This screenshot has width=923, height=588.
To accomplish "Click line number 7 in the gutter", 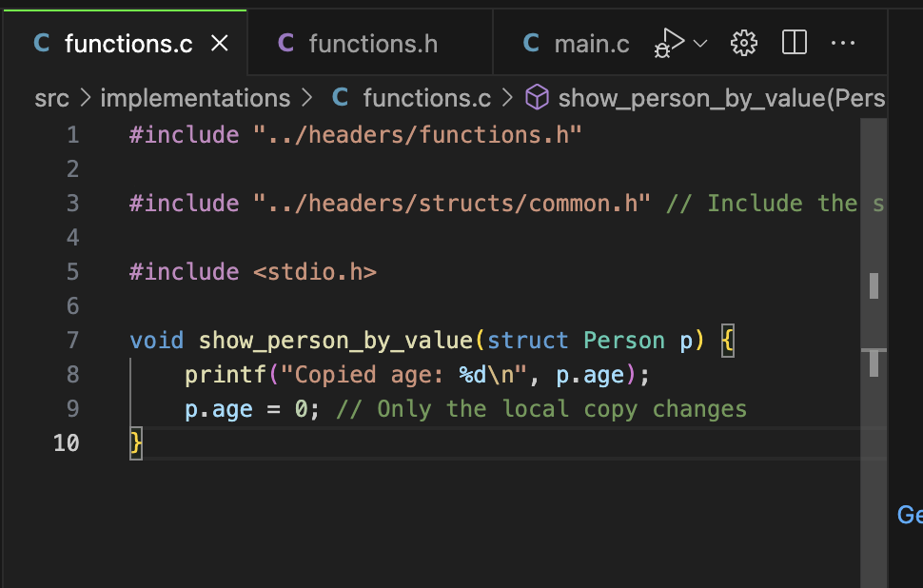I will tap(72, 341).
